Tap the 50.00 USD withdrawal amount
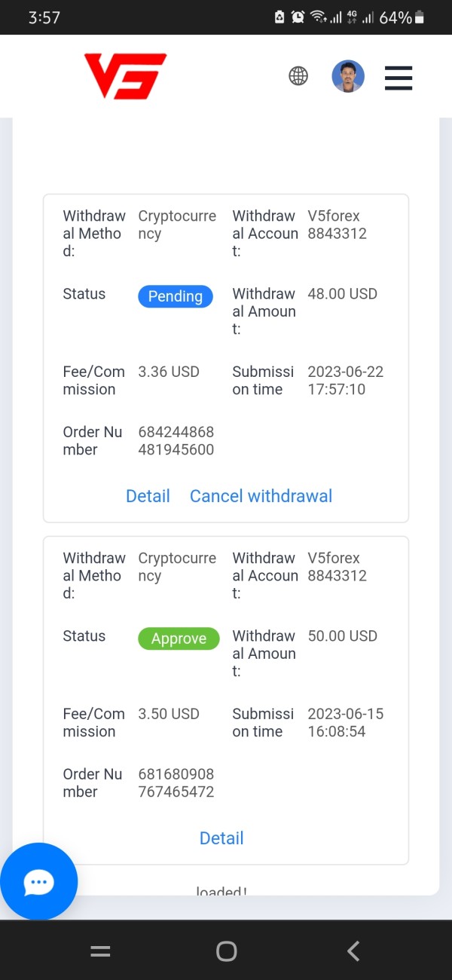 [342, 636]
